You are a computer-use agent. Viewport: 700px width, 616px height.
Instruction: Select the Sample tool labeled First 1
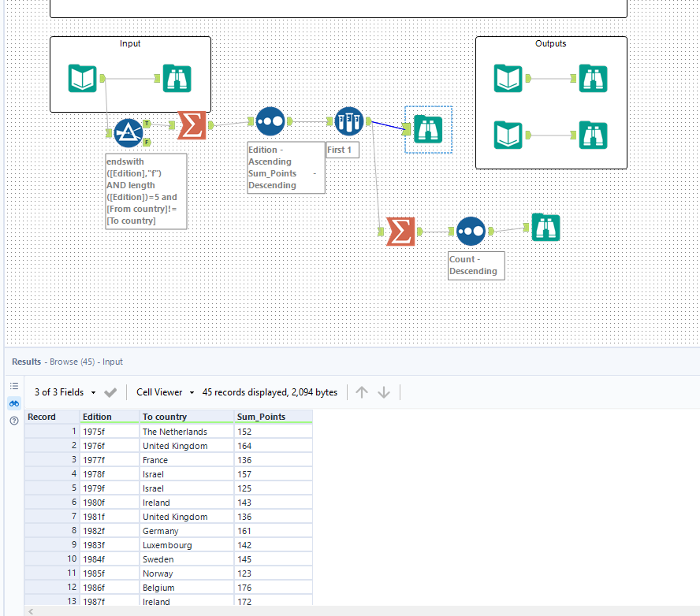[349, 121]
